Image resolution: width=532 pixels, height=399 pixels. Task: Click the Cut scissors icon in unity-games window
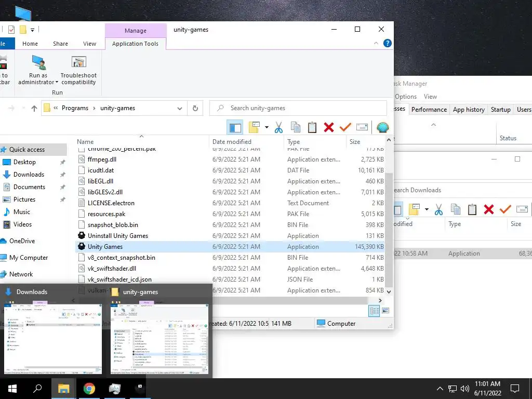click(278, 128)
